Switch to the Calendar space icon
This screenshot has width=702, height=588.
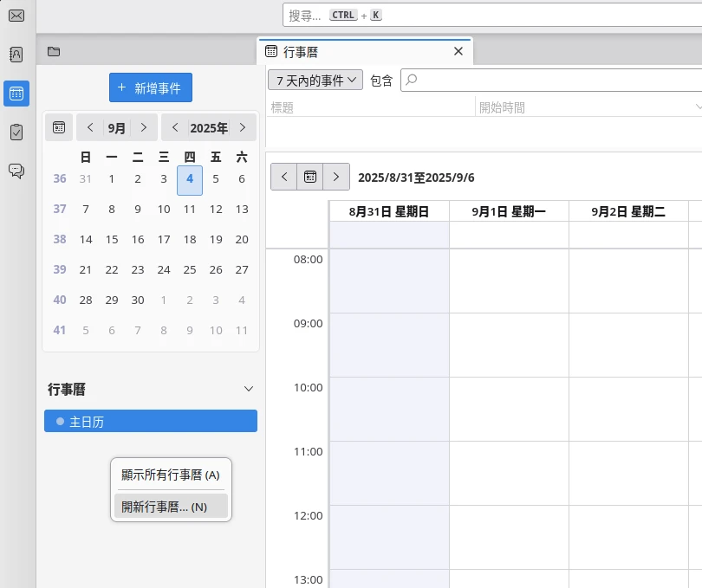click(x=16, y=94)
